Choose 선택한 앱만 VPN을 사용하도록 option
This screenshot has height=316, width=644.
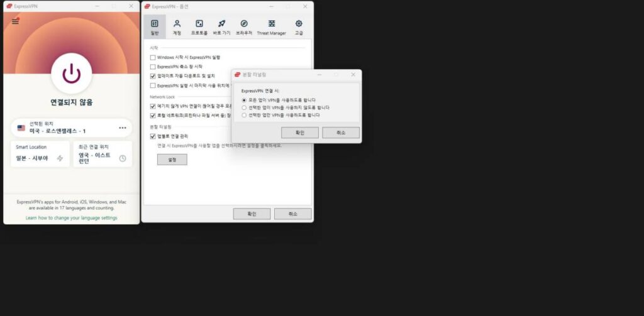245,116
